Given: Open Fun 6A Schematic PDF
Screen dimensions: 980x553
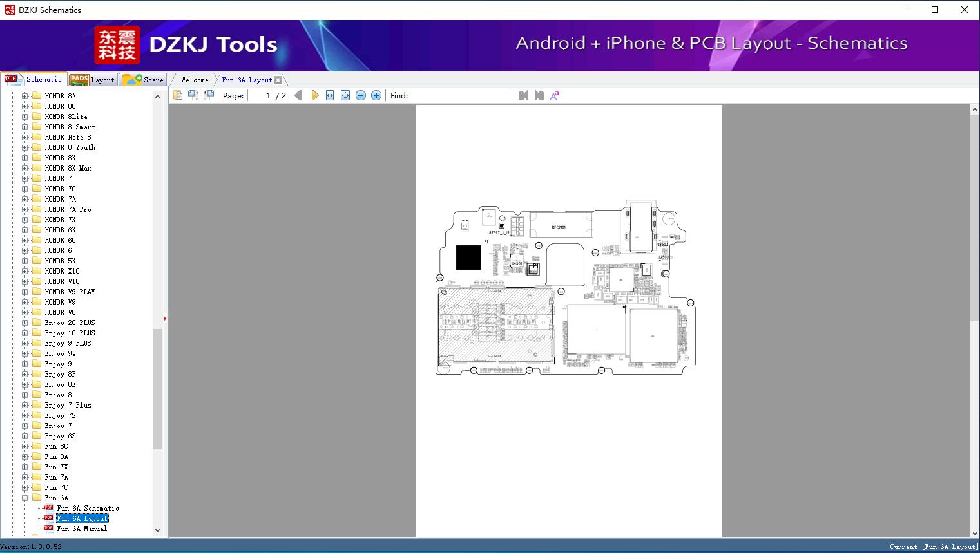Looking at the screenshot, I should tap(88, 508).
